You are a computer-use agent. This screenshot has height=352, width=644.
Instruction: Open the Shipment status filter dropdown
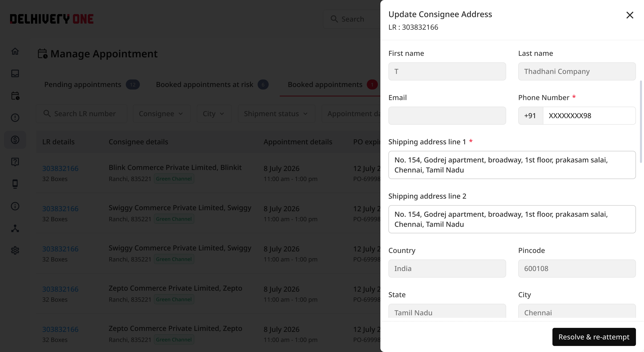pos(276,114)
